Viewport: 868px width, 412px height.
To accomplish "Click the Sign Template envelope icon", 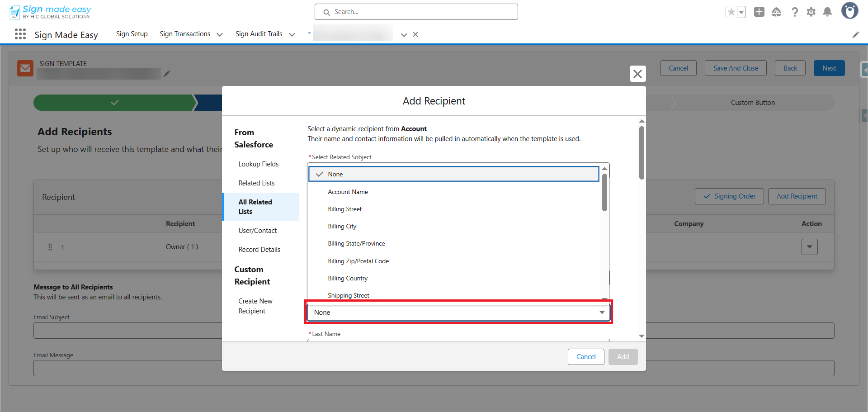I will pyautogui.click(x=25, y=68).
